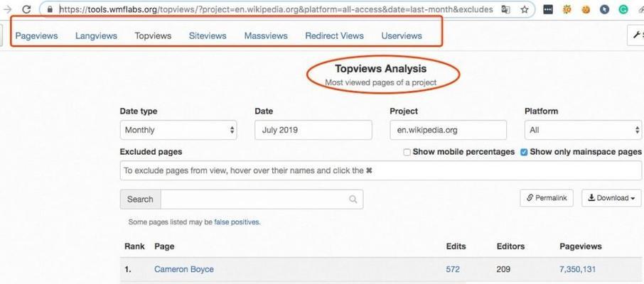Open the dark three-dots extension icon

[x=548, y=9]
